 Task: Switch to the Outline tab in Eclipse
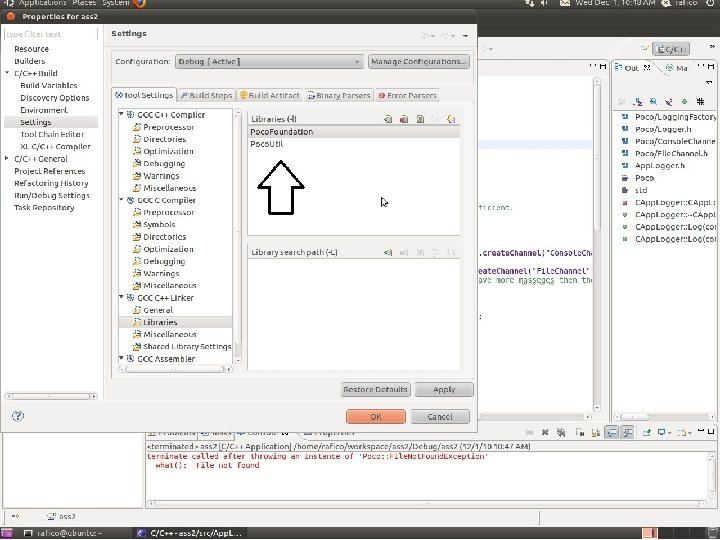tap(632, 68)
